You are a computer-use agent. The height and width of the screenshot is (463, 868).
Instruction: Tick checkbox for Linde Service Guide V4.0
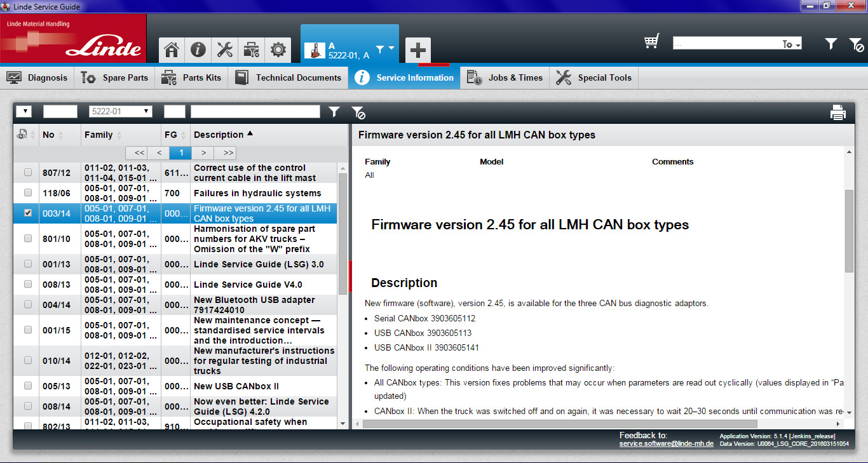tap(27, 285)
